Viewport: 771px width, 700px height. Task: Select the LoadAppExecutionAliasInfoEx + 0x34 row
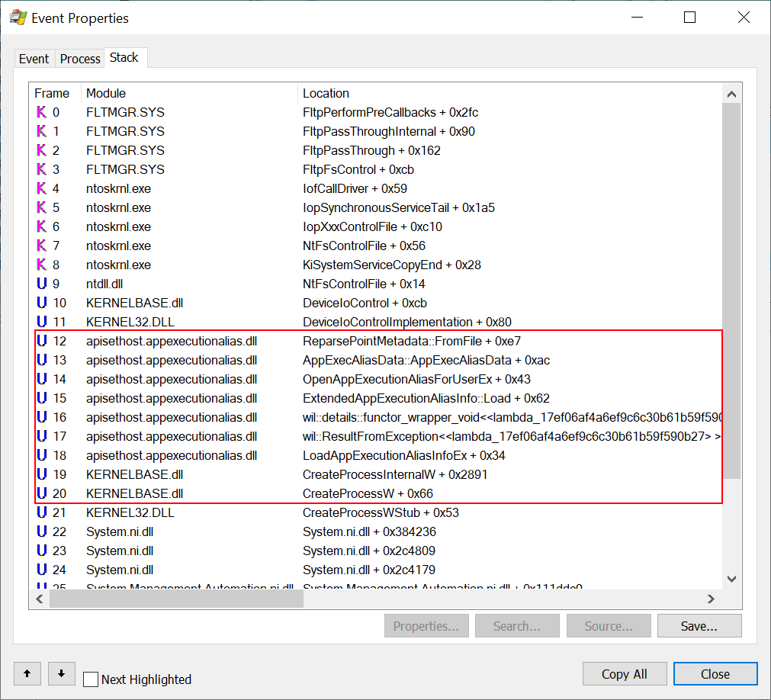(376, 456)
